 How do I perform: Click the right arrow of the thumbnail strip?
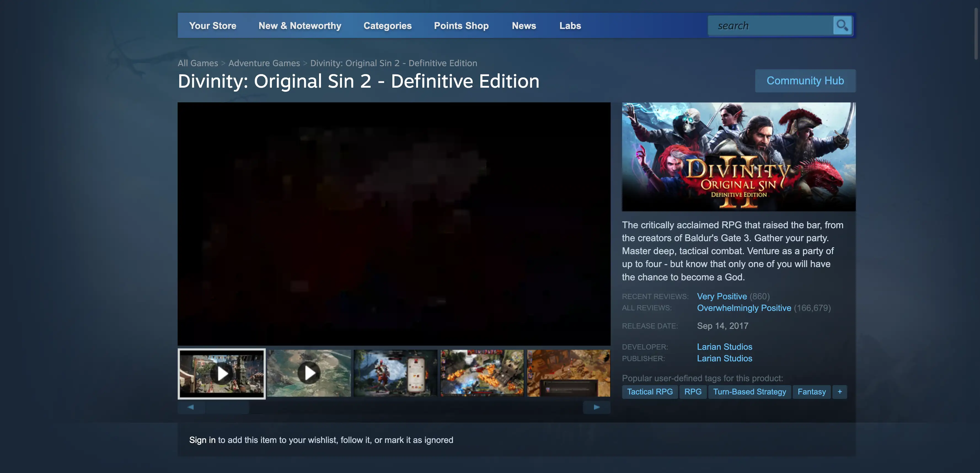point(596,407)
